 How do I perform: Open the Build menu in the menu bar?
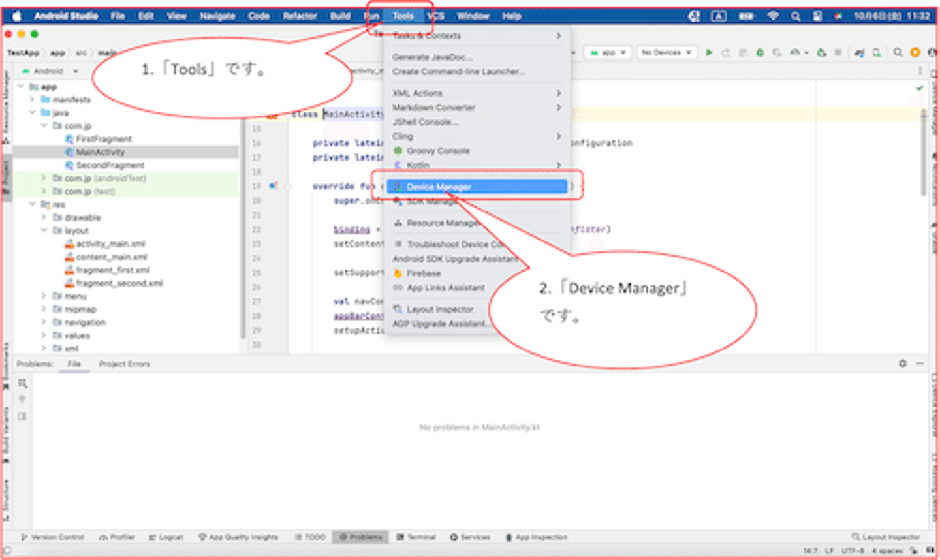340,16
